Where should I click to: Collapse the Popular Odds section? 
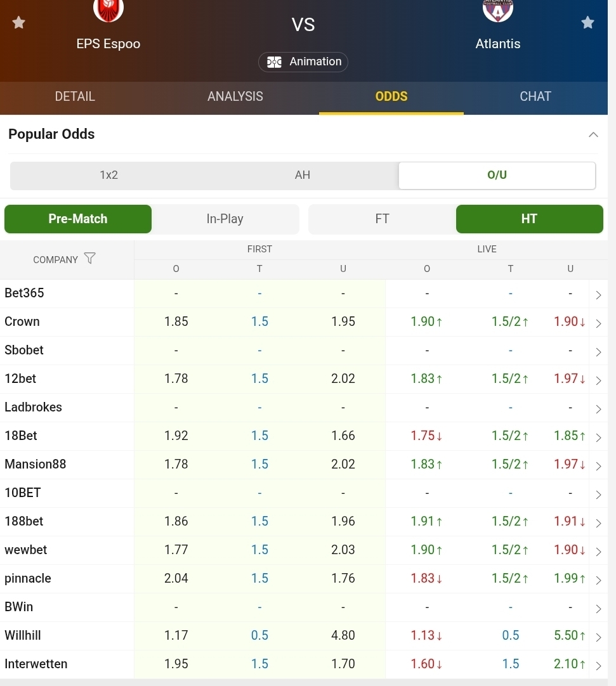[593, 134]
